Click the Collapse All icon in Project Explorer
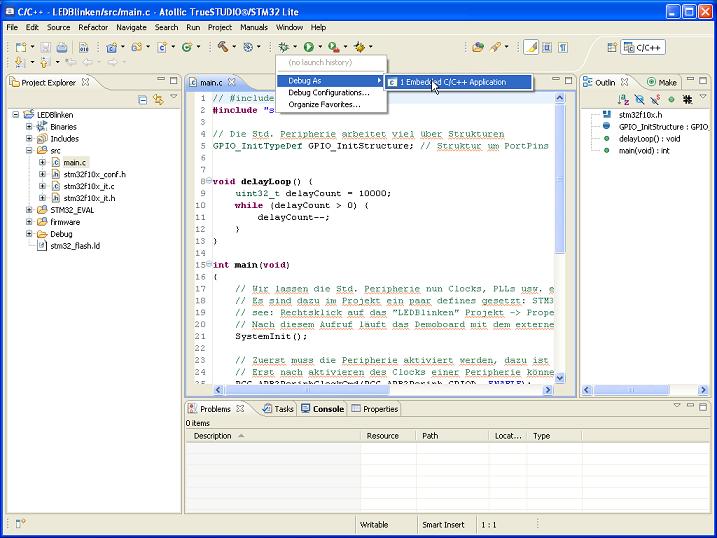Image resolution: width=717 pixels, height=538 pixels. 143,99
